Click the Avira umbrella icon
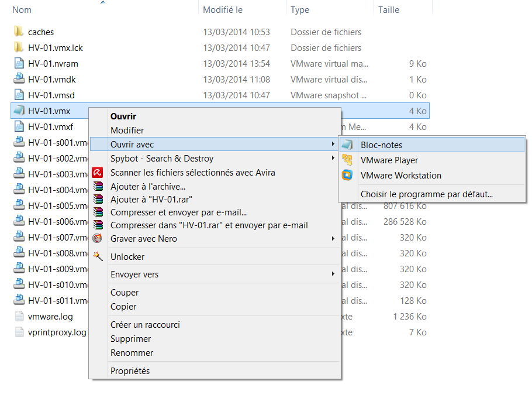Image resolution: width=532 pixels, height=398 pixels. coord(98,172)
